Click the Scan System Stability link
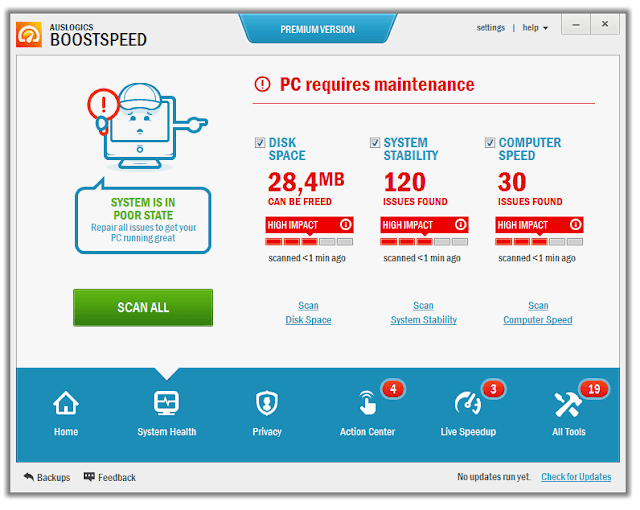The width and height of the screenshot is (640, 510). [x=423, y=313]
